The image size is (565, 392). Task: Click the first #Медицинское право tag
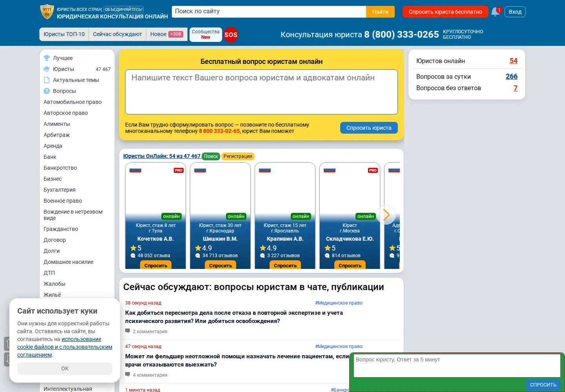coord(339,303)
